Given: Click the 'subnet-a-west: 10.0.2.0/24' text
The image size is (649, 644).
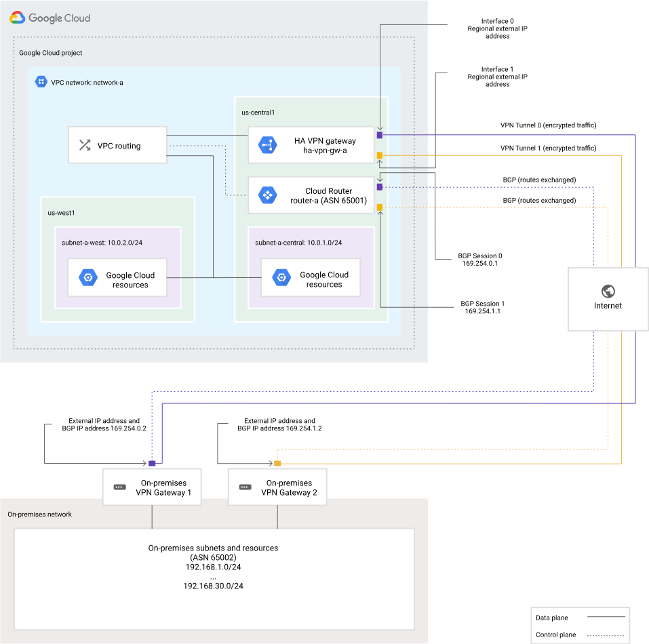Looking at the screenshot, I should tap(102, 243).
